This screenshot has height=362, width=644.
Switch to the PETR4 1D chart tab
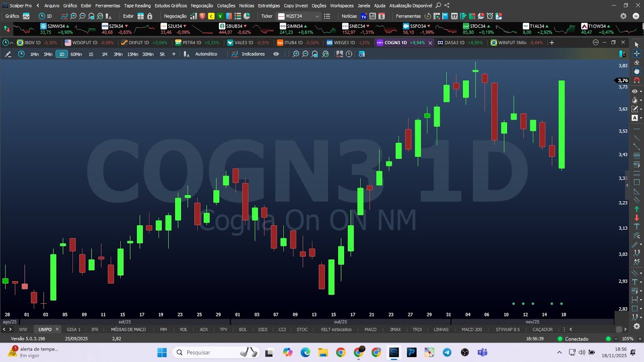coord(197,43)
